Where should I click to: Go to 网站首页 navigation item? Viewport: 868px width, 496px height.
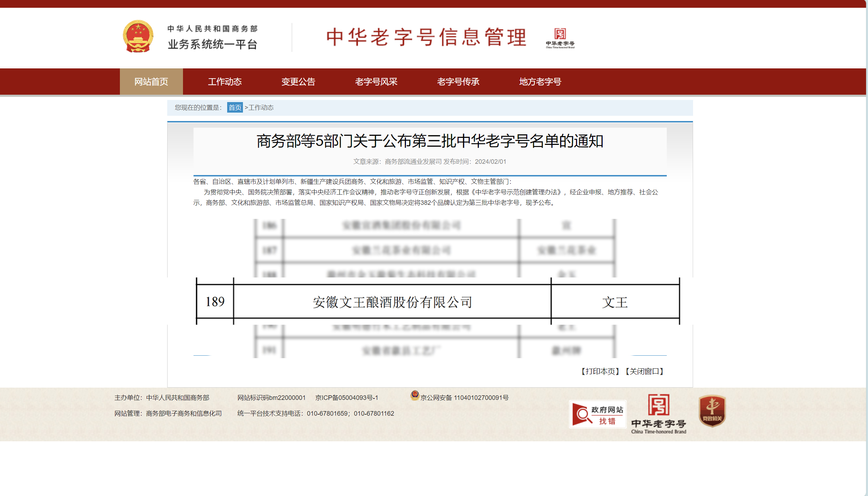151,81
